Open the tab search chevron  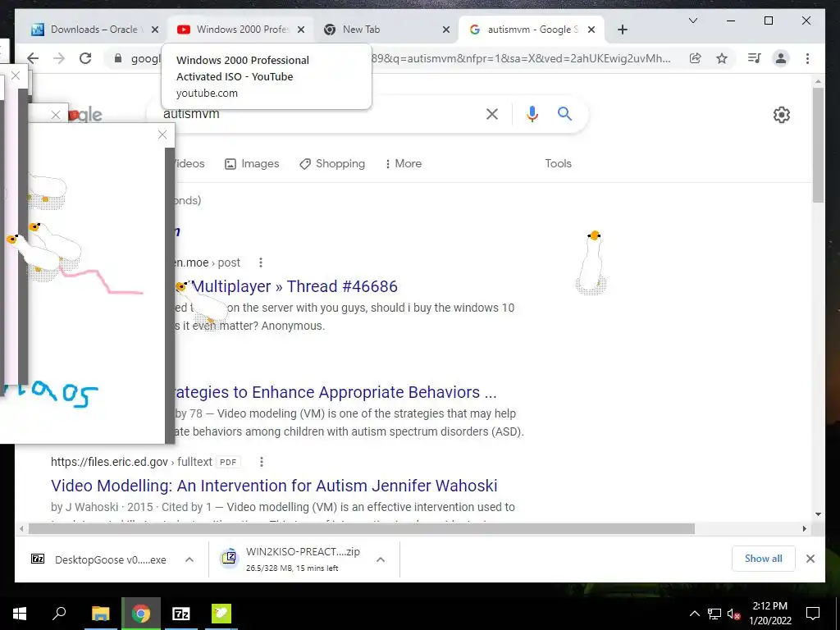point(692,21)
